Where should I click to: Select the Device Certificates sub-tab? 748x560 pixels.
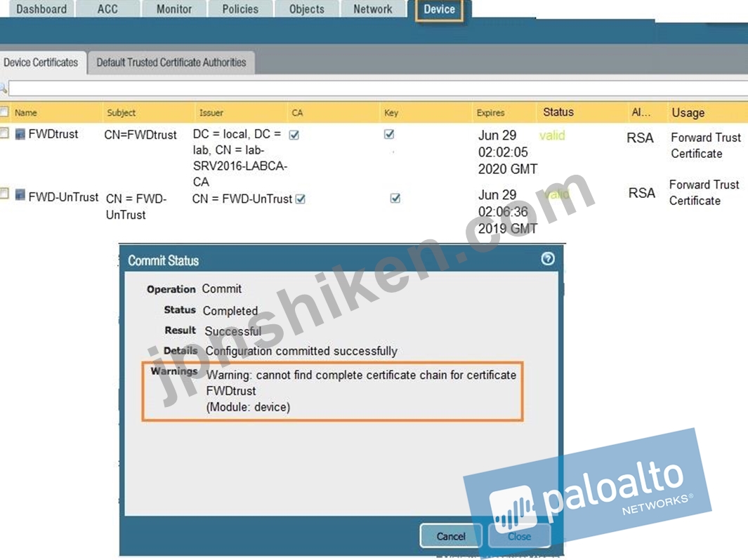coord(41,62)
